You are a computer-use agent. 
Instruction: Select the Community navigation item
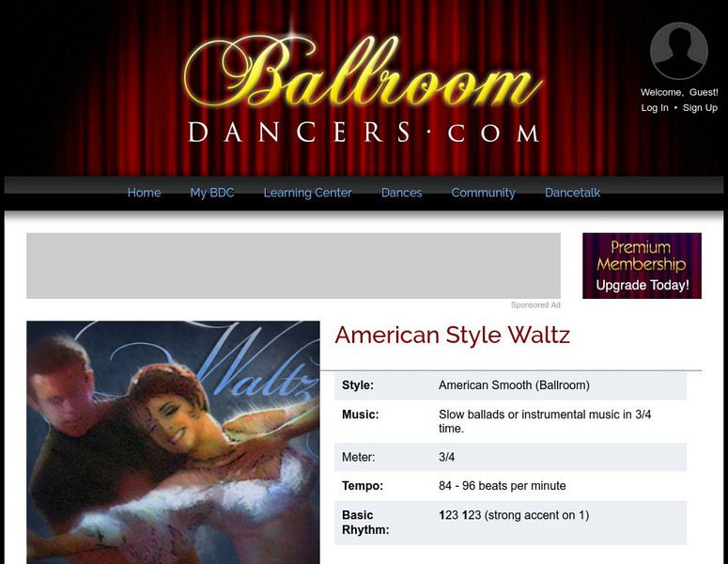pos(484,193)
